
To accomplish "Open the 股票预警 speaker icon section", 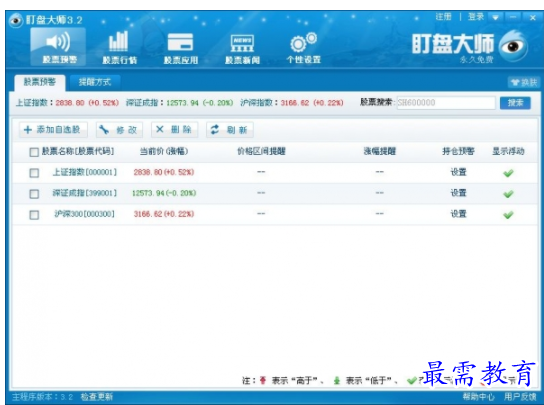I will (x=58, y=47).
